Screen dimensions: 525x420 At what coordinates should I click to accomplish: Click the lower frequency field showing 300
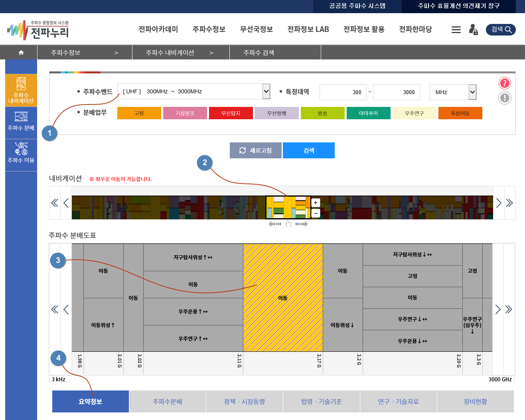tap(343, 92)
